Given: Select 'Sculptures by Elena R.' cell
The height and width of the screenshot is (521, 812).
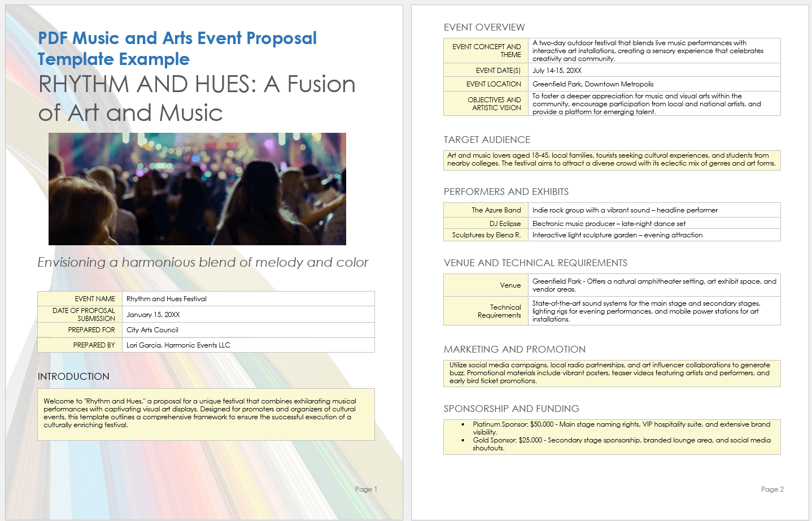Looking at the screenshot, I should 486,235.
